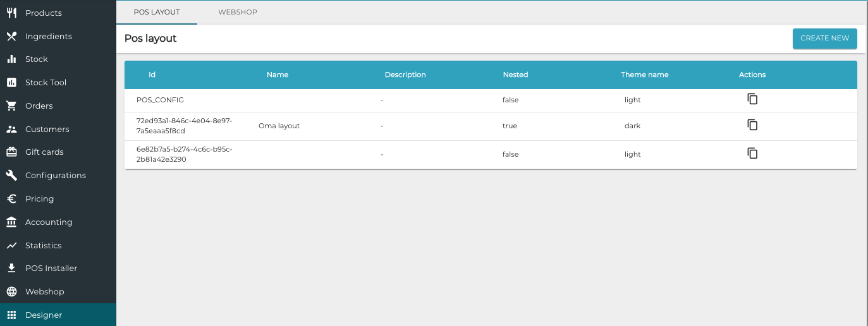Open Customers from the sidebar

(x=47, y=130)
